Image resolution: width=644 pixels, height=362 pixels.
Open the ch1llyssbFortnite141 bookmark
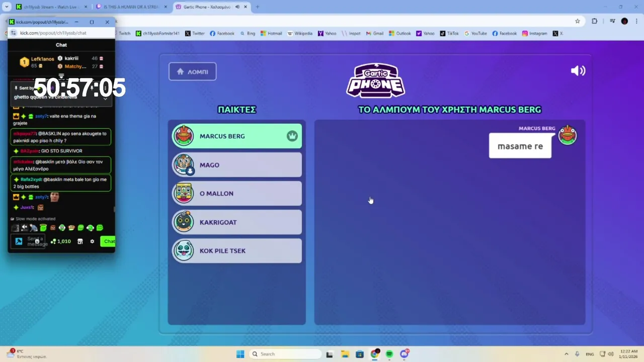pyautogui.click(x=157, y=33)
